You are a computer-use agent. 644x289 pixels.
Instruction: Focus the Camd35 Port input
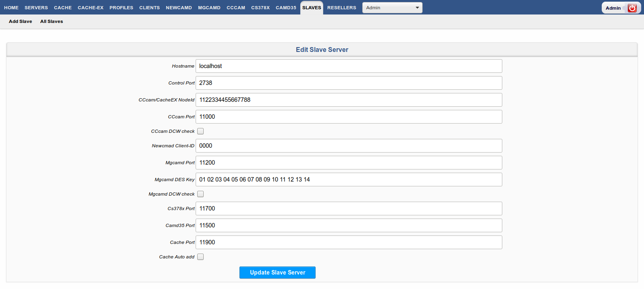349,225
